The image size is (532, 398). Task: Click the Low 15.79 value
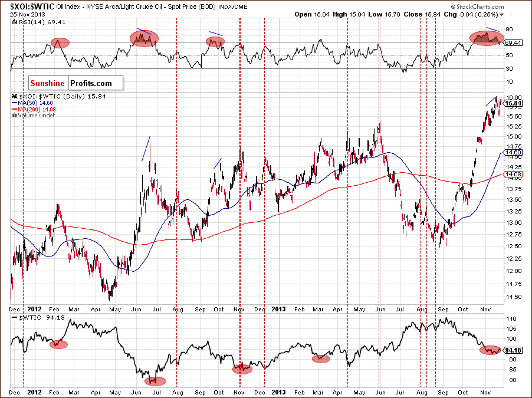(x=385, y=14)
